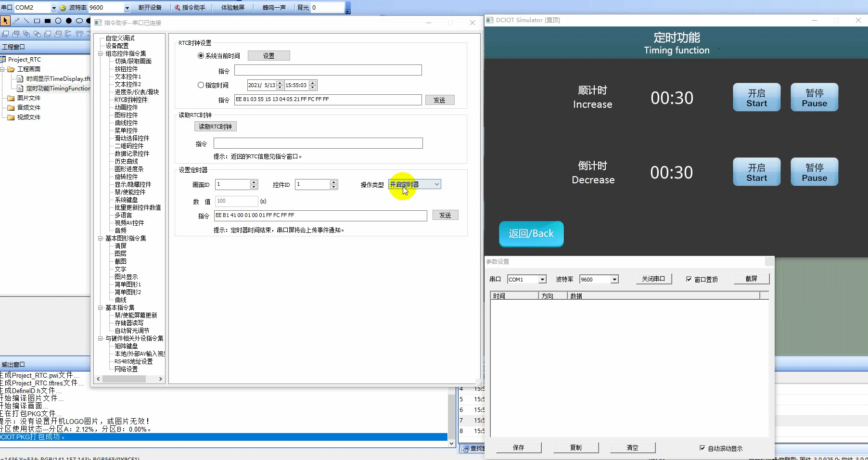The width and height of the screenshot is (868, 460).
Task: Click the hollow ellipse drawing tool
Action: [79, 21]
